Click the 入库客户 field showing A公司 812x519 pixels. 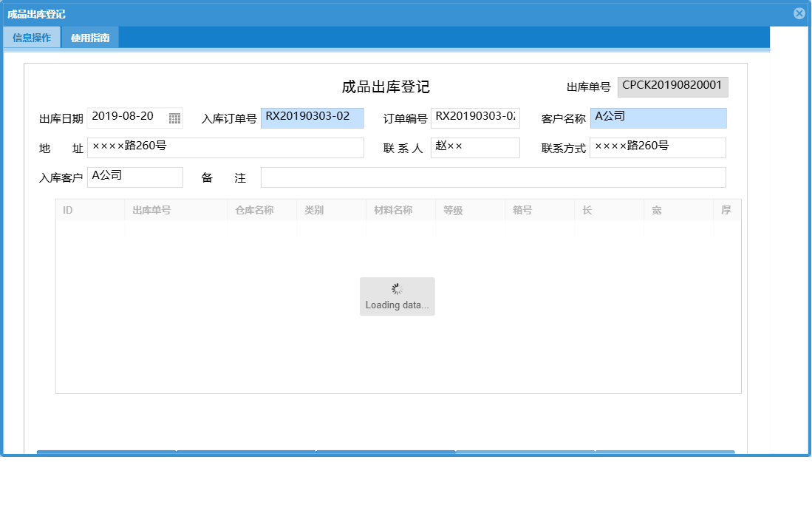134,177
